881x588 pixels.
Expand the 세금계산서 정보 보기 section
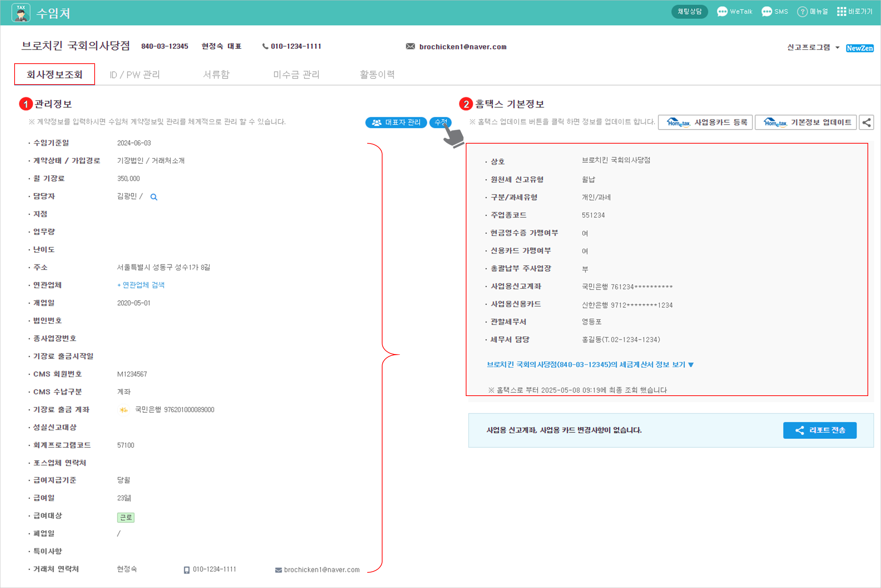point(590,364)
